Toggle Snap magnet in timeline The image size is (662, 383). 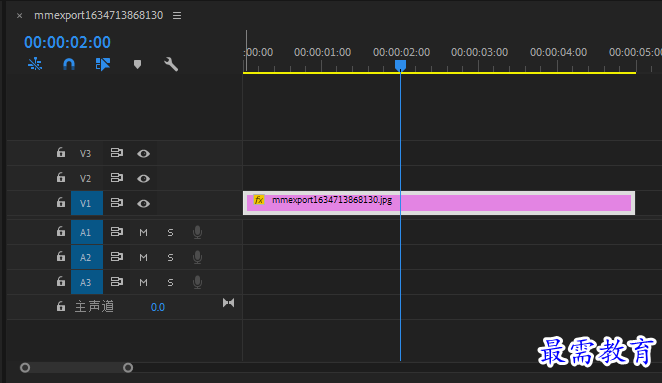coord(69,64)
